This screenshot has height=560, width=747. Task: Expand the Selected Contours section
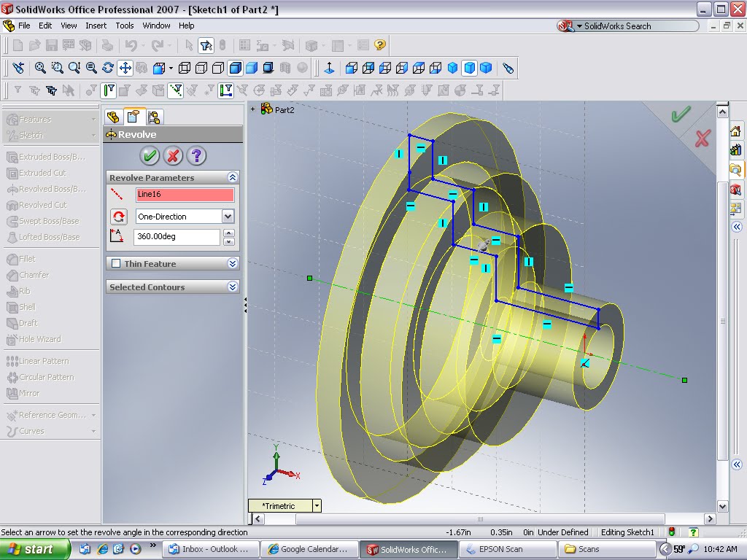click(233, 287)
